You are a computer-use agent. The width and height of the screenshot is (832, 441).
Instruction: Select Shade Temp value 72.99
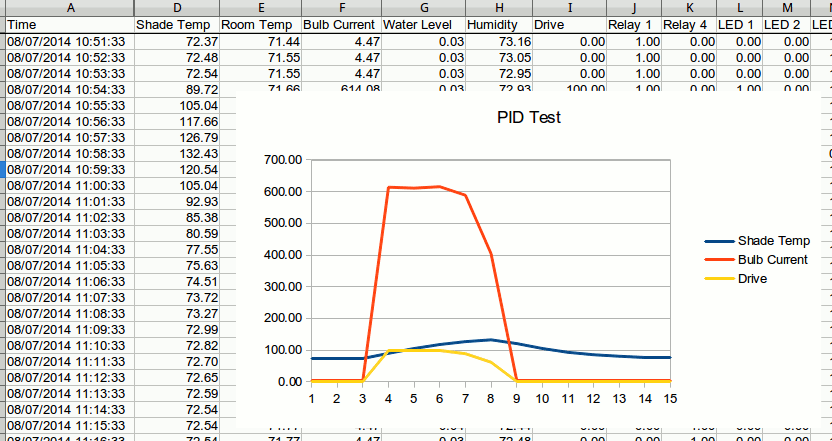click(177, 330)
